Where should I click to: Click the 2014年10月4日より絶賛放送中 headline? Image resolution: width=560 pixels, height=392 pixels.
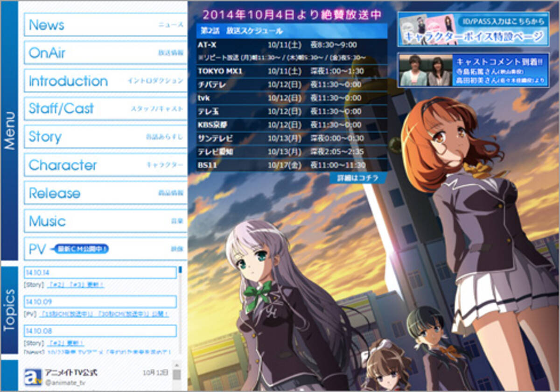click(x=292, y=14)
